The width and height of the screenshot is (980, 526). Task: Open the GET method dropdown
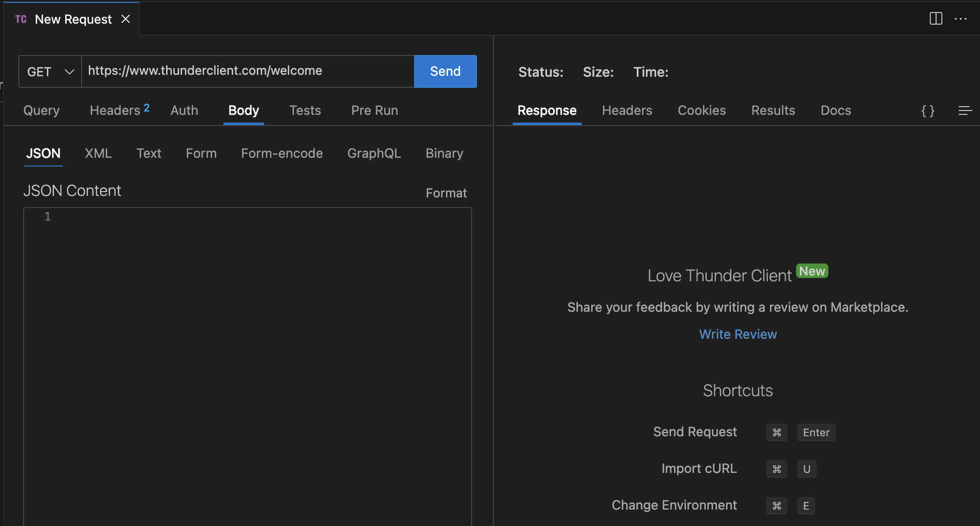pyautogui.click(x=50, y=71)
